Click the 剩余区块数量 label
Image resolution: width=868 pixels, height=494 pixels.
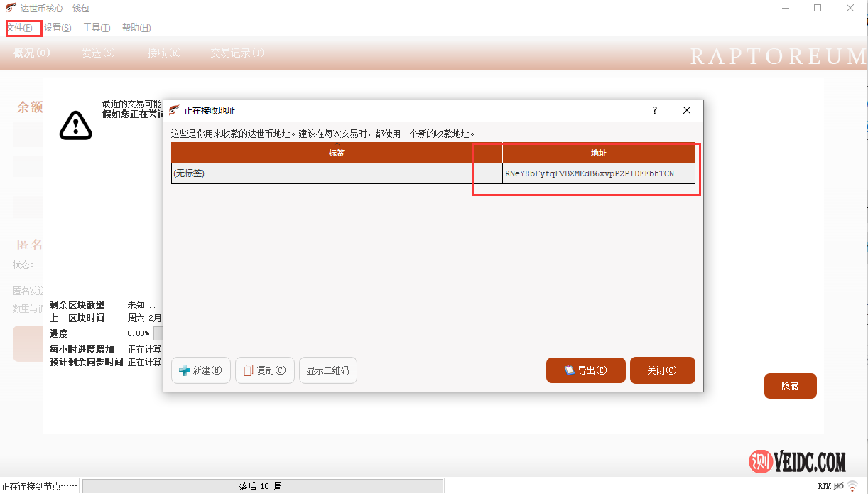pyautogui.click(x=77, y=305)
